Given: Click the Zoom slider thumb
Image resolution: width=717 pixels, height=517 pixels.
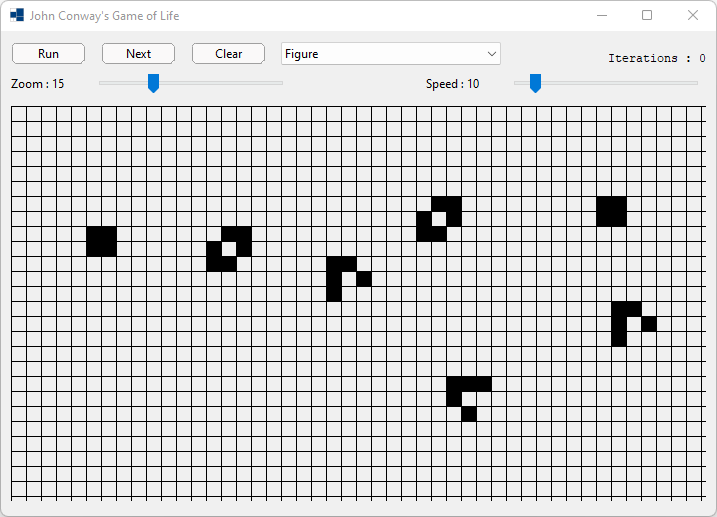Looking at the screenshot, I should [153, 83].
